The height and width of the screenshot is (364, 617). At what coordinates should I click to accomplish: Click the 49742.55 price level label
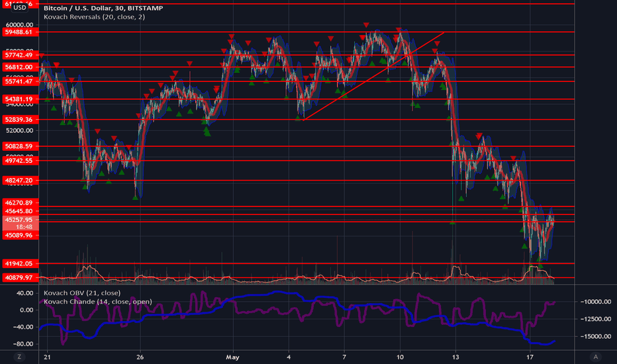pos(21,161)
